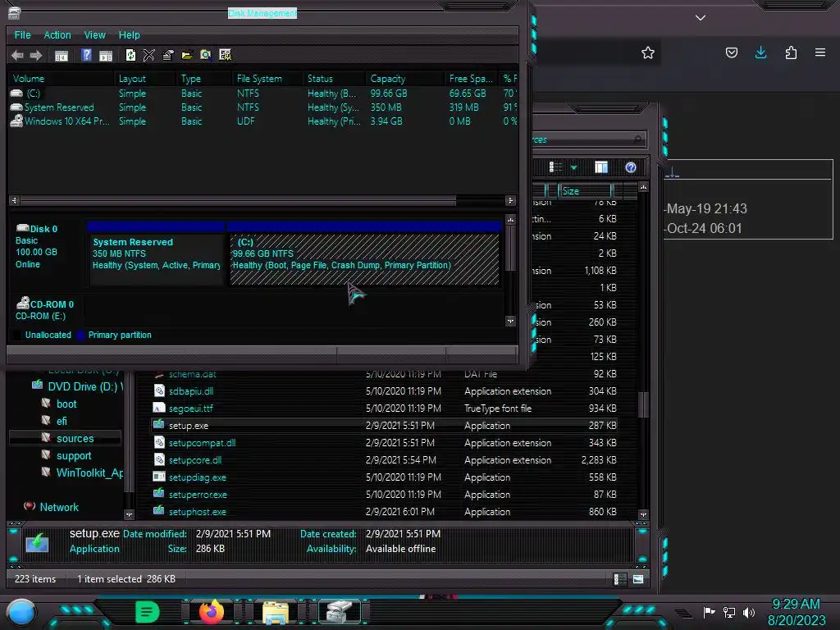Open the View menu in Disk Management
This screenshot has width=840, height=630.
[95, 34]
